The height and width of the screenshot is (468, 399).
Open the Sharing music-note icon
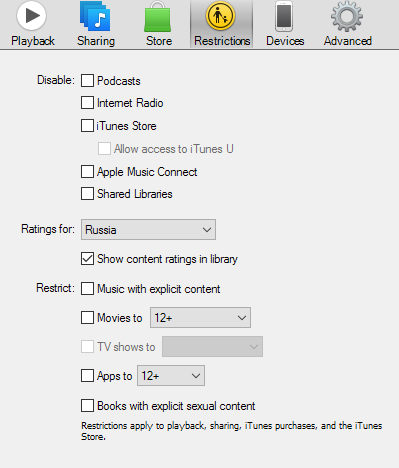pyautogui.click(x=95, y=16)
